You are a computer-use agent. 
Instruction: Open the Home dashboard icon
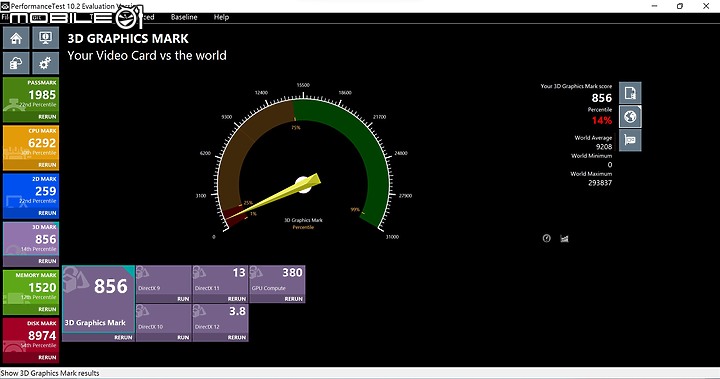(x=16, y=38)
